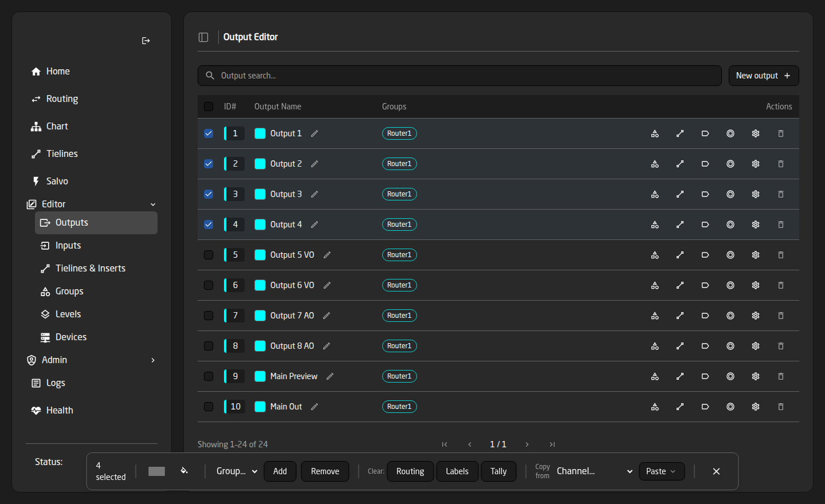Click tally circle icon for Main Out
Image resolution: width=825 pixels, height=504 pixels.
[x=730, y=407]
